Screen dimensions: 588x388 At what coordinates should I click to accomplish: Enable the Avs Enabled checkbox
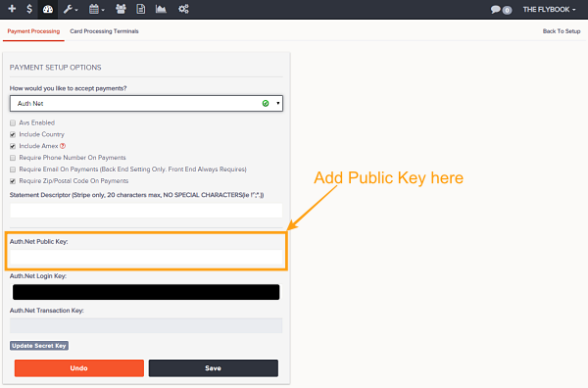[13, 122]
